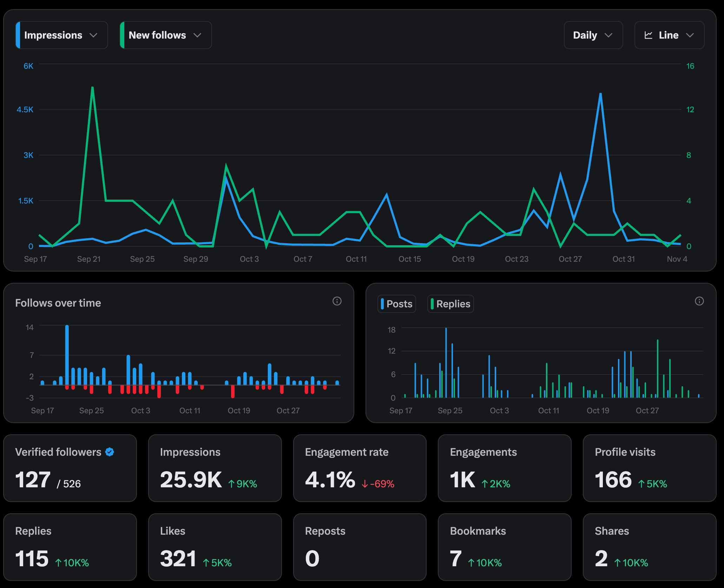Click the line chart icon in chart type selector
724x588 pixels.
pos(649,35)
